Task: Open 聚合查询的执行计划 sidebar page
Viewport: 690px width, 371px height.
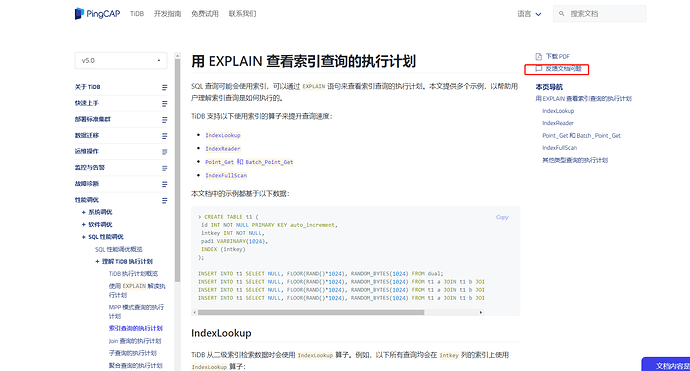Action: coord(136,365)
